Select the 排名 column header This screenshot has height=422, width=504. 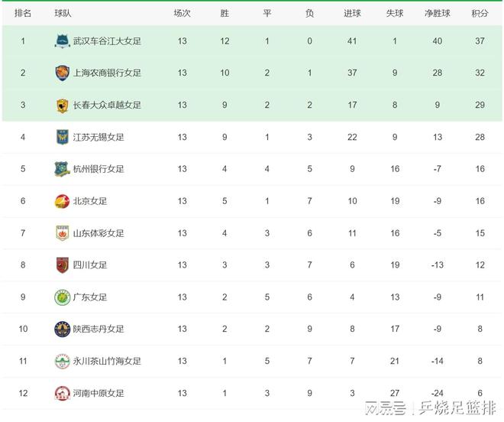[x=23, y=13]
